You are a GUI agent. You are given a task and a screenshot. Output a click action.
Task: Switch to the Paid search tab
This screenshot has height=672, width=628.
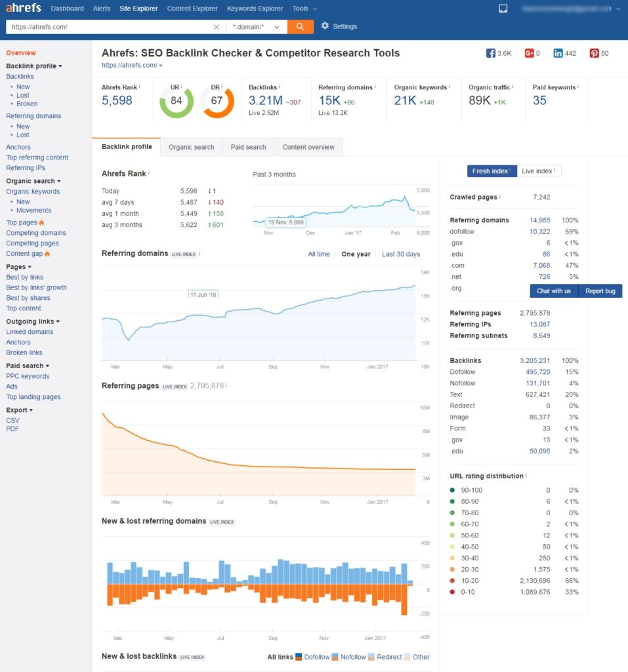(x=248, y=147)
